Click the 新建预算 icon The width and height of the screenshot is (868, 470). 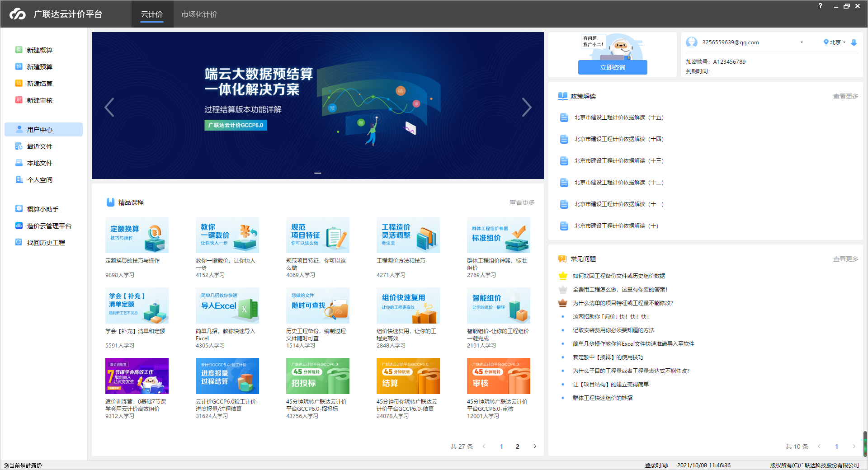(x=19, y=66)
